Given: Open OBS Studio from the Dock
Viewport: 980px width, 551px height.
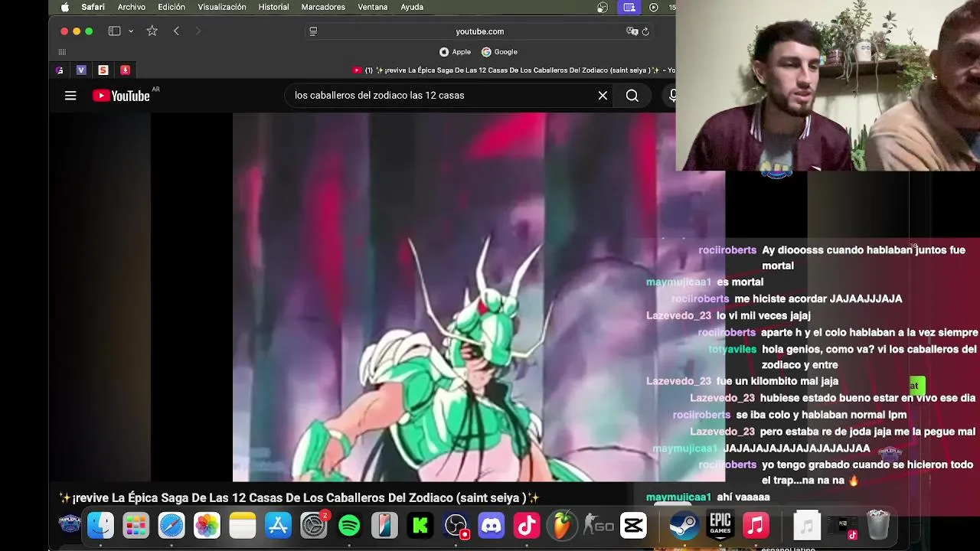Looking at the screenshot, I should coord(456,525).
